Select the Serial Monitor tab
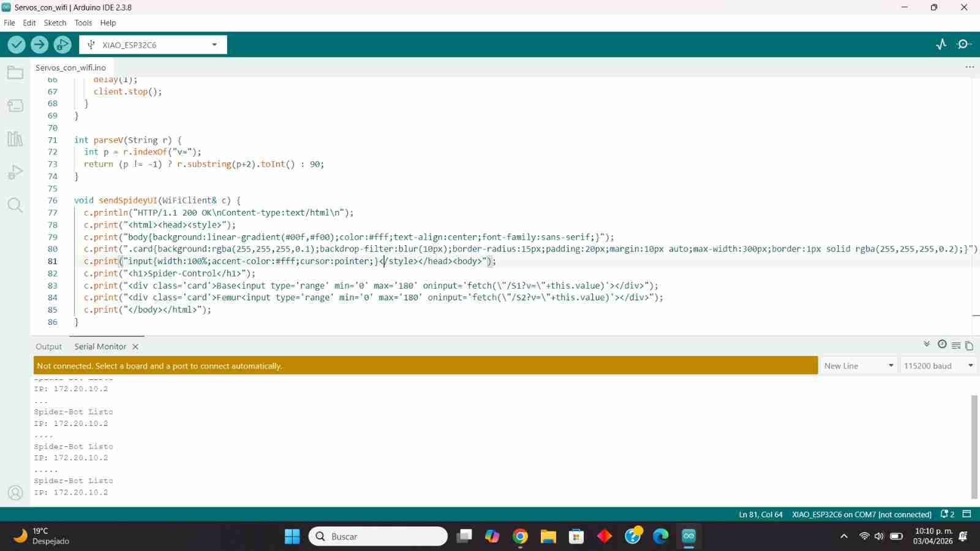980x551 pixels. (100, 347)
